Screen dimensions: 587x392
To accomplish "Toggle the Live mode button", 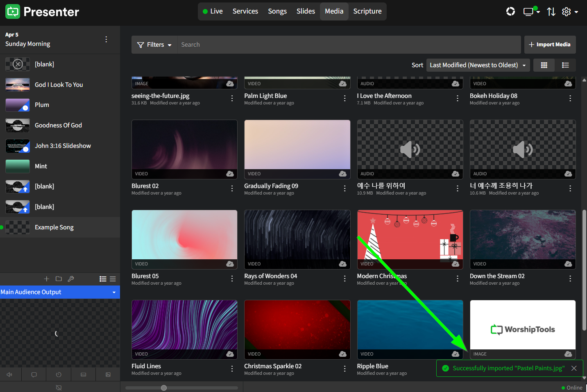I will (213, 11).
